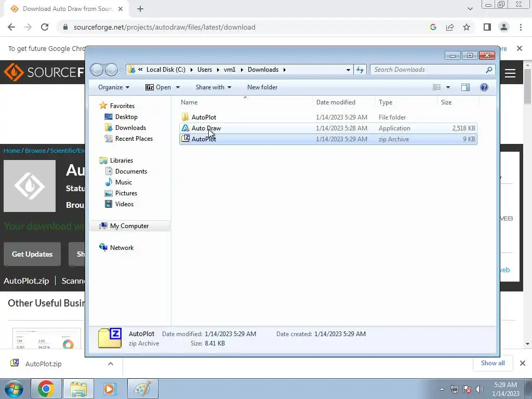Viewport: 532px width, 399px height.
Task: Switch to Download Auto Draw browser tab
Action: pos(67,9)
